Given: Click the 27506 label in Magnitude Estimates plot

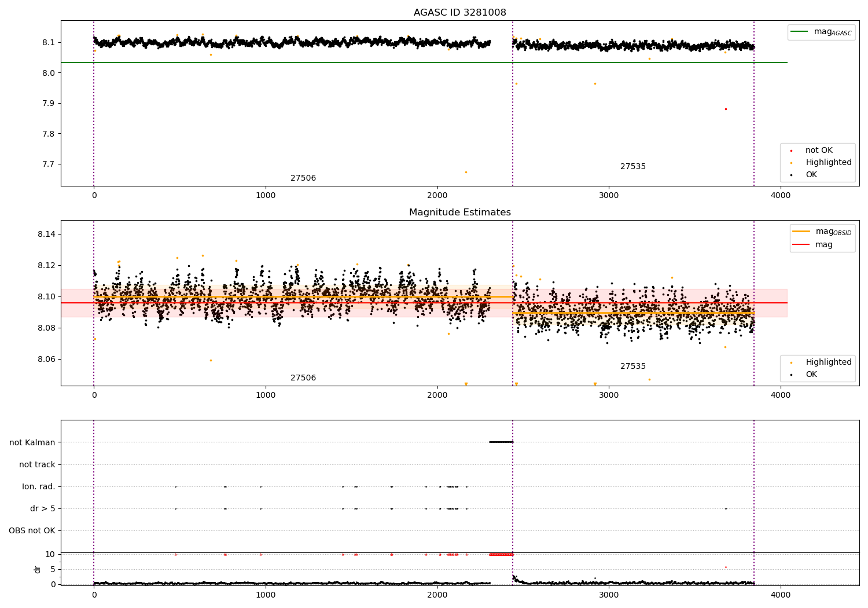Looking at the screenshot, I should click(x=303, y=378).
